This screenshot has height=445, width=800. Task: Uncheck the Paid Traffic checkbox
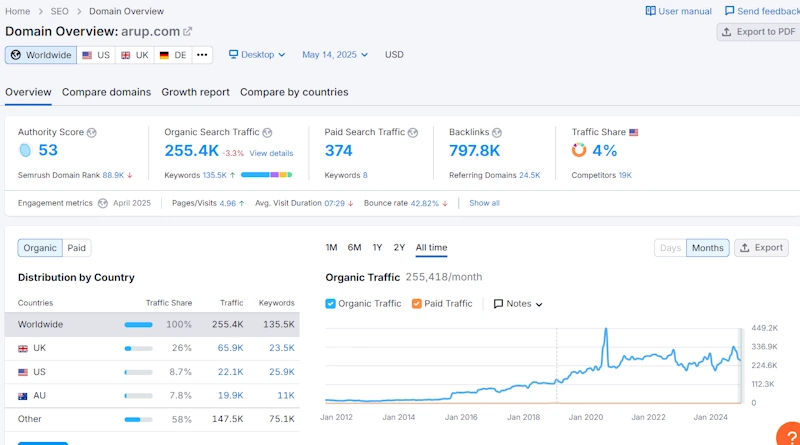(416, 304)
